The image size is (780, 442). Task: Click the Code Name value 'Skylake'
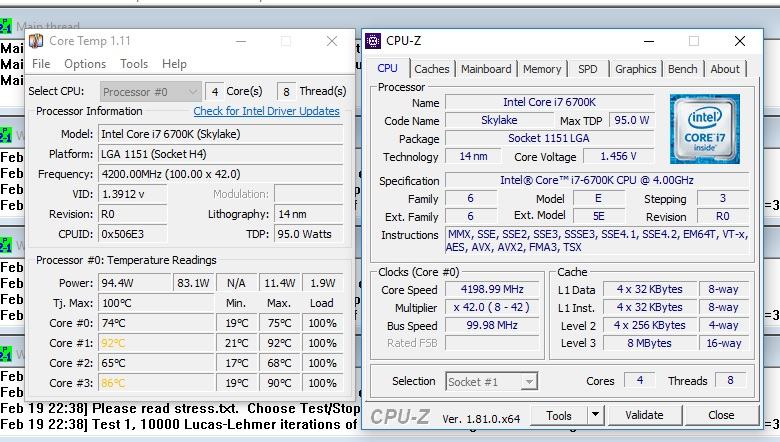tap(499, 120)
